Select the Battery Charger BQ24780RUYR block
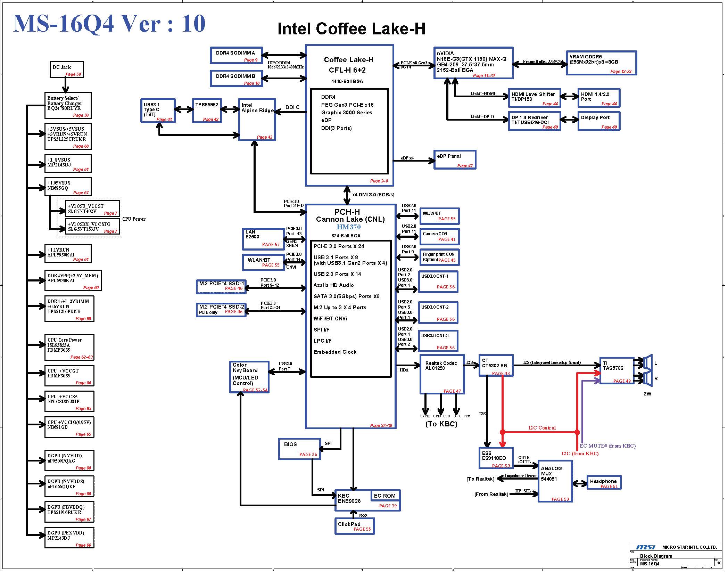The height and width of the screenshot is (572, 728). (x=68, y=106)
